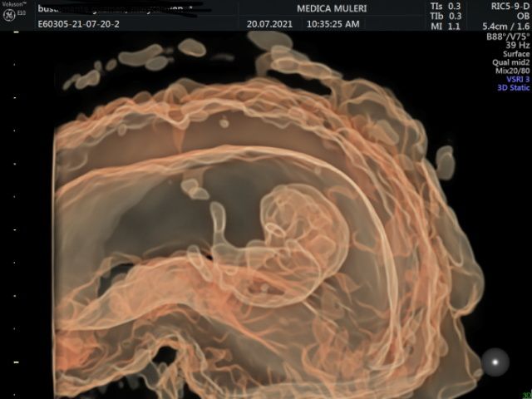Toggle the VSRI 3 setting
The image size is (532, 399).
pos(518,79)
